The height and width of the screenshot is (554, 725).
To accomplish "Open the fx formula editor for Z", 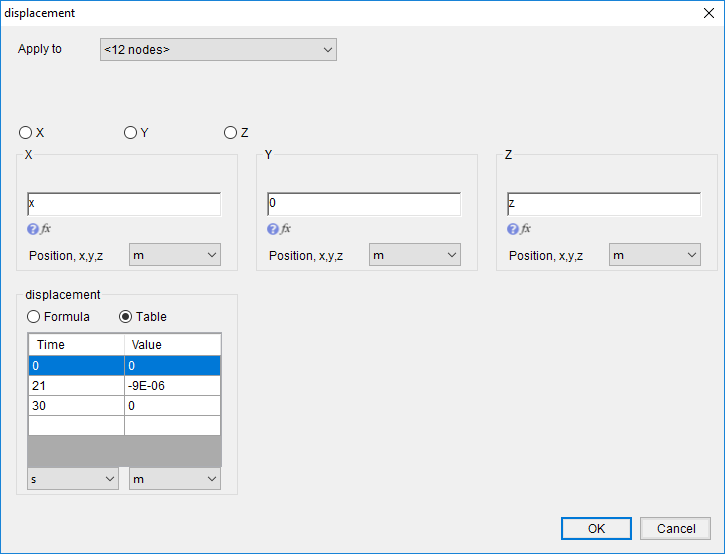I will point(526,228).
